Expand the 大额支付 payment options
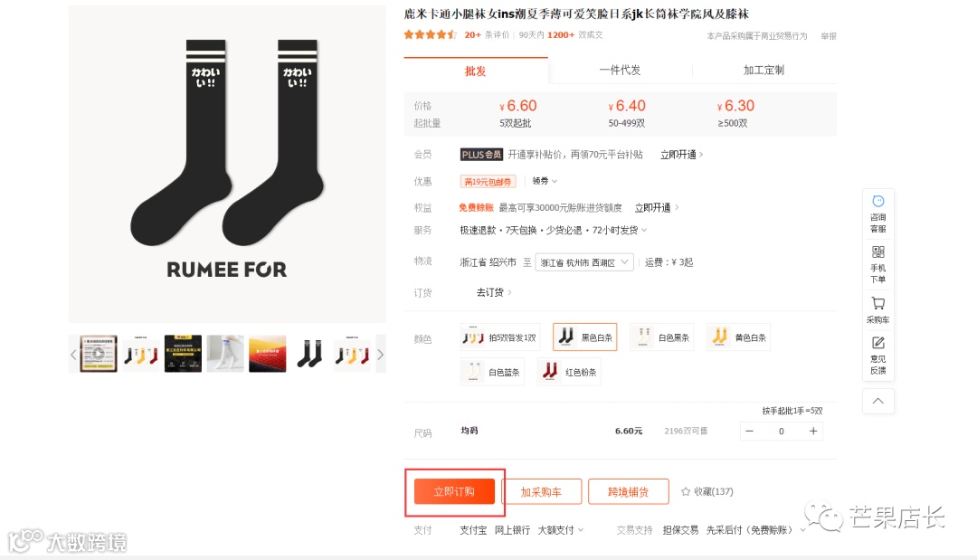This screenshot has height=560, width=977. (x=561, y=530)
